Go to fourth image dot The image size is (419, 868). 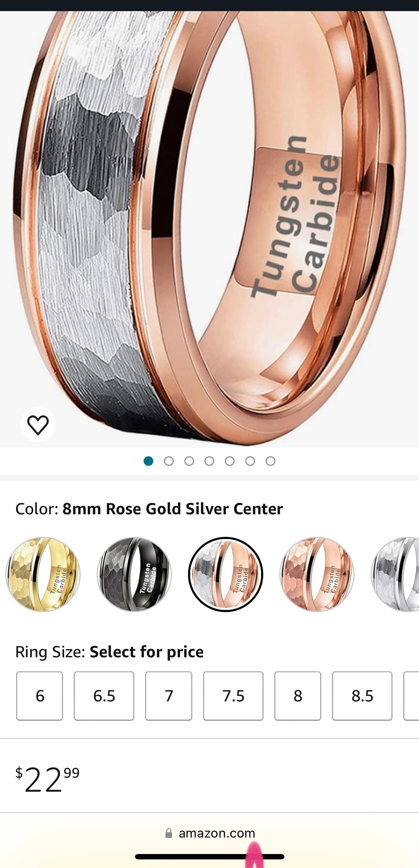(209, 461)
